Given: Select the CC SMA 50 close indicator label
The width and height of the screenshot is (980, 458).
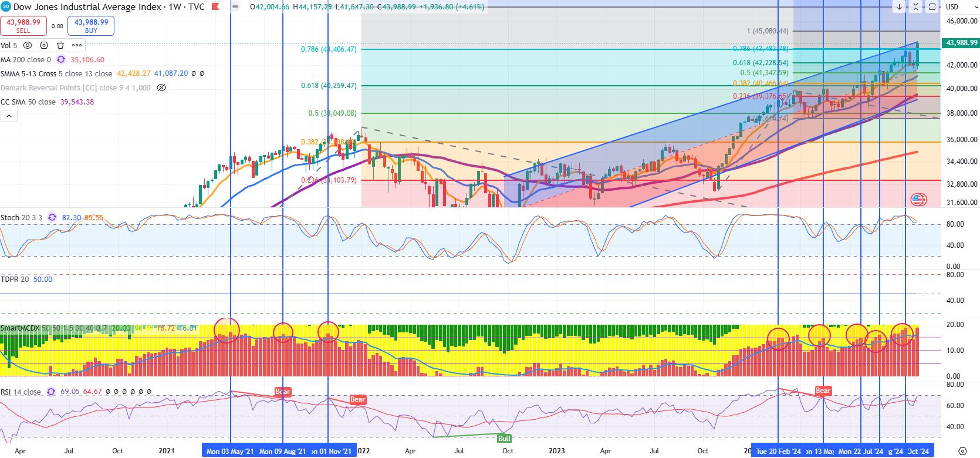Looking at the screenshot, I should click(28, 102).
